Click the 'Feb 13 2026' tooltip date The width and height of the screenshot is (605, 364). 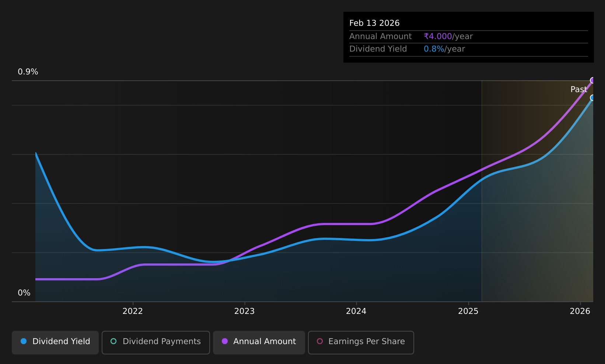(374, 23)
